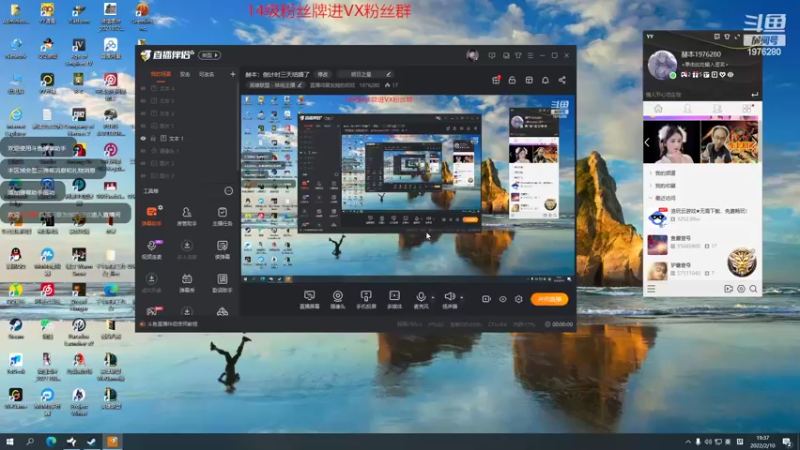
Task: Click the share icon above preview
Action: [x=562, y=80]
